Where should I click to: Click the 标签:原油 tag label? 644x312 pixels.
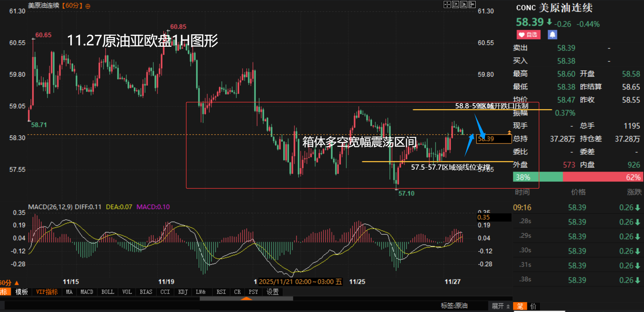[454, 306]
